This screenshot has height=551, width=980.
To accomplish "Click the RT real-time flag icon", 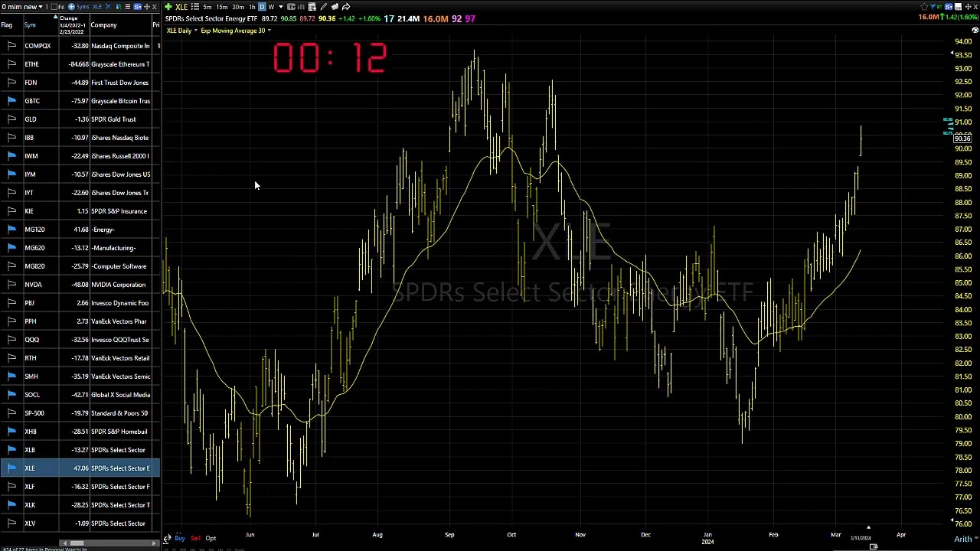I will tap(939, 7).
